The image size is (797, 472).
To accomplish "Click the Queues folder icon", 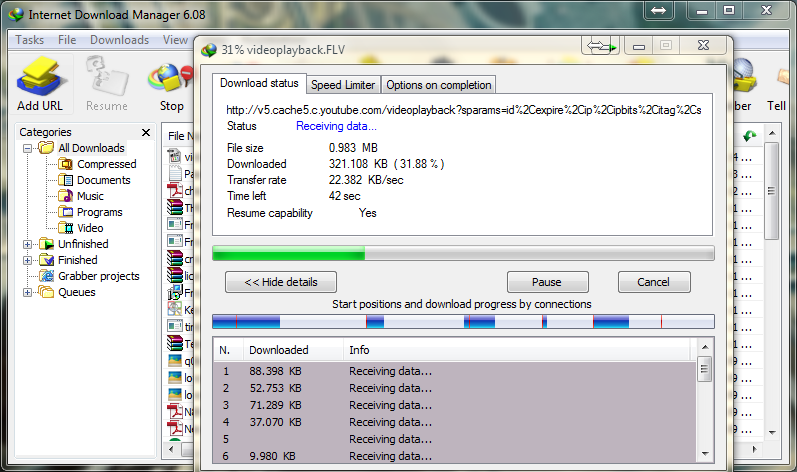I will pyautogui.click(x=47, y=292).
